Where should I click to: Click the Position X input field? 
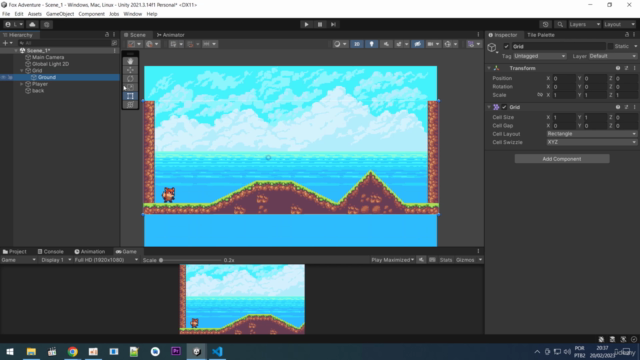pyautogui.click(x=564, y=78)
